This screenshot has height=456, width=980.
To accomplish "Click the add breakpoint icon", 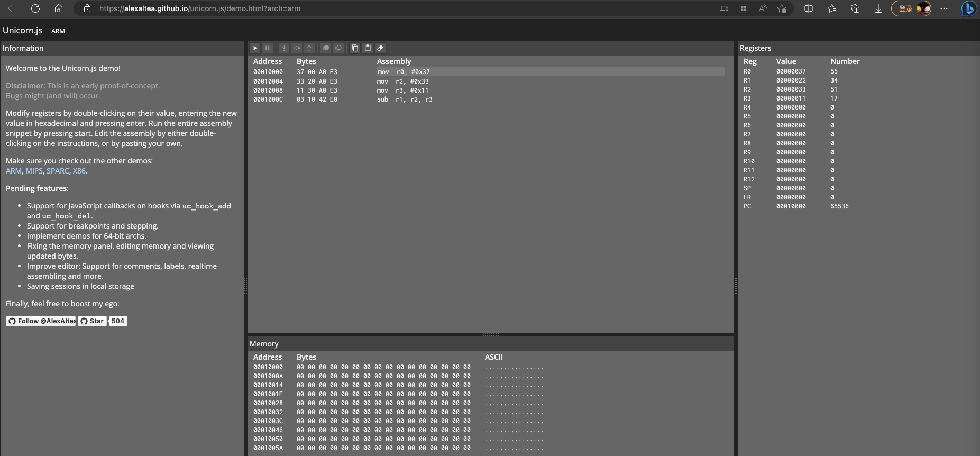I will click(326, 48).
